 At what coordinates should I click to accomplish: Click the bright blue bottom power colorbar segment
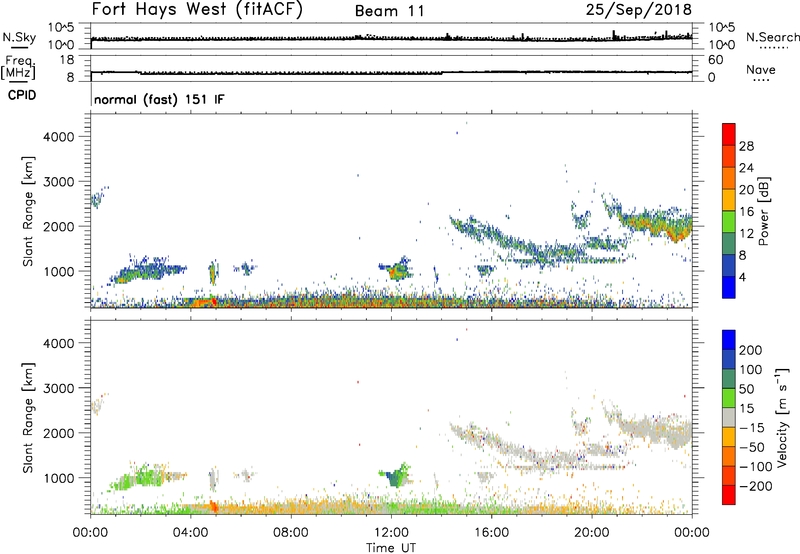[x=729, y=287]
